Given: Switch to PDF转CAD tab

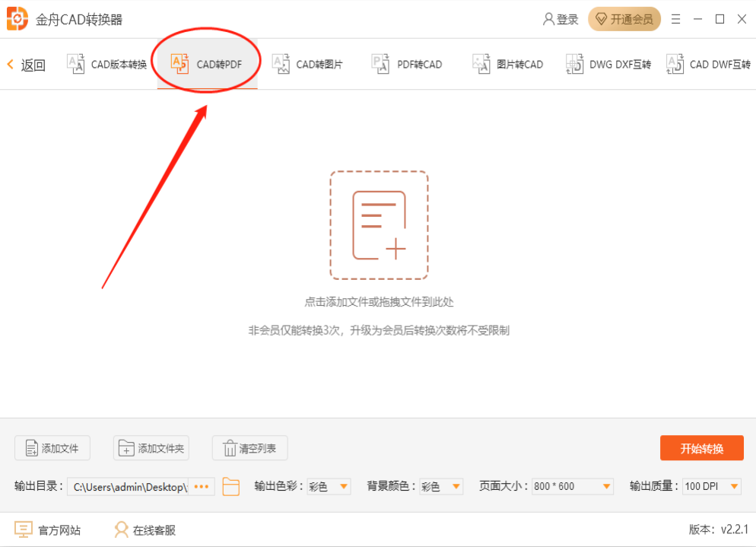Looking at the screenshot, I should [407, 65].
